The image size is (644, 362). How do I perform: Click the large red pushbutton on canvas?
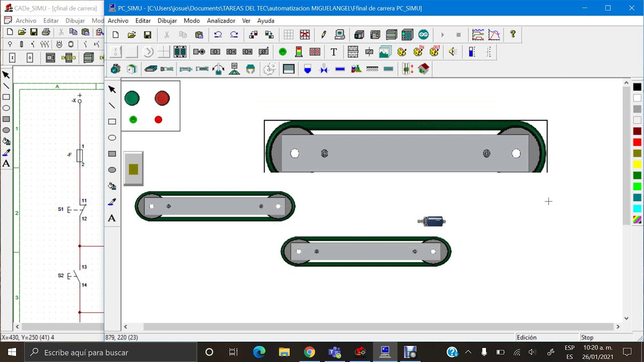click(x=162, y=98)
